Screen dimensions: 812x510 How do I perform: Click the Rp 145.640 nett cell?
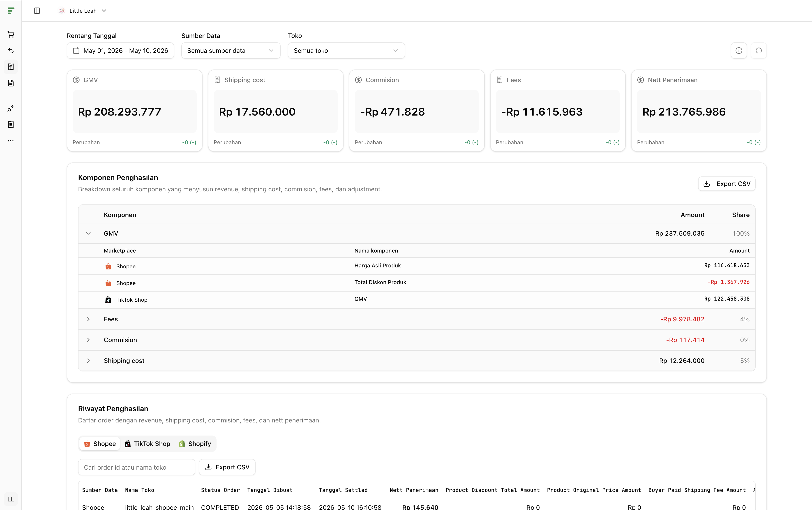(420, 507)
